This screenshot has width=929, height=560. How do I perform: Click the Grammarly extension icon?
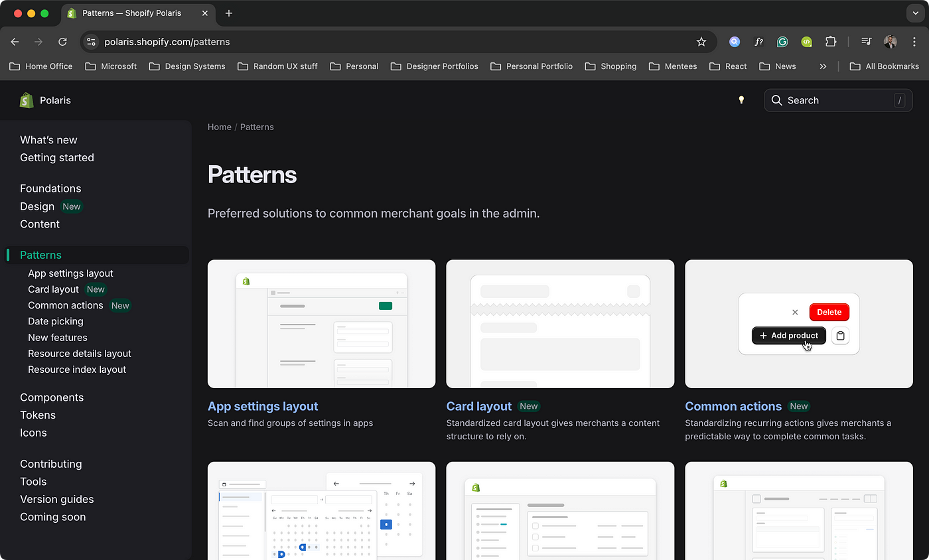pyautogui.click(x=782, y=41)
